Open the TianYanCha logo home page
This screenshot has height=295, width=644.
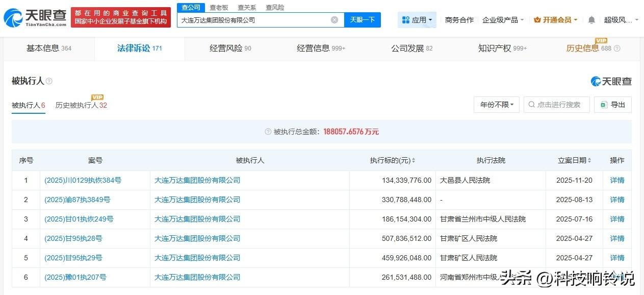[x=35, y=18]
